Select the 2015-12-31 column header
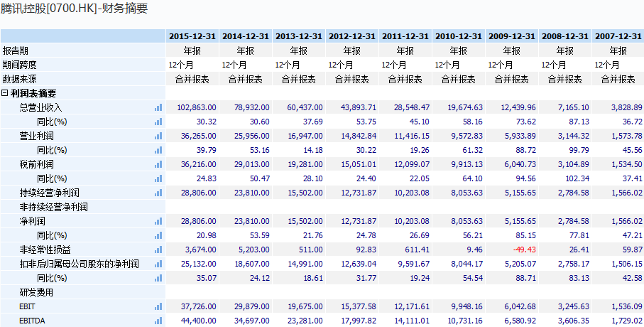The height and width of the screenshot is (327, 644). pyautogui.click(x=192, y=36)
